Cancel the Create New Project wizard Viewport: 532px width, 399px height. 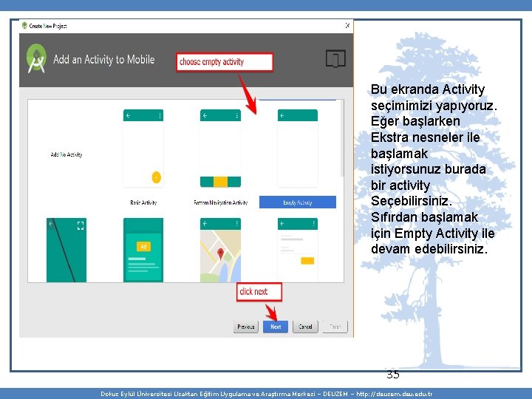tap(305, 327)
